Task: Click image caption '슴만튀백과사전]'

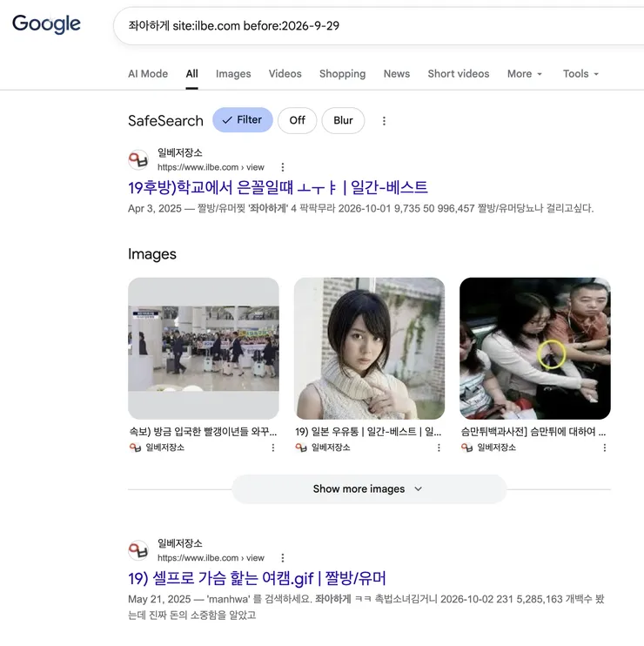Action: [533, 431]
